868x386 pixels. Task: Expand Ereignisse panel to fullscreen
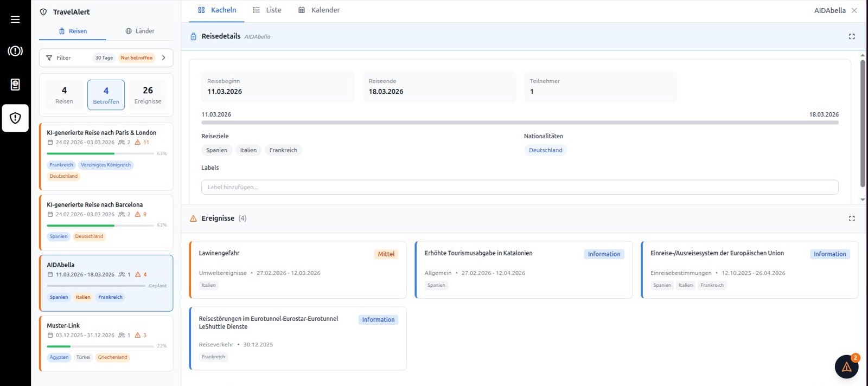[852, 218]
